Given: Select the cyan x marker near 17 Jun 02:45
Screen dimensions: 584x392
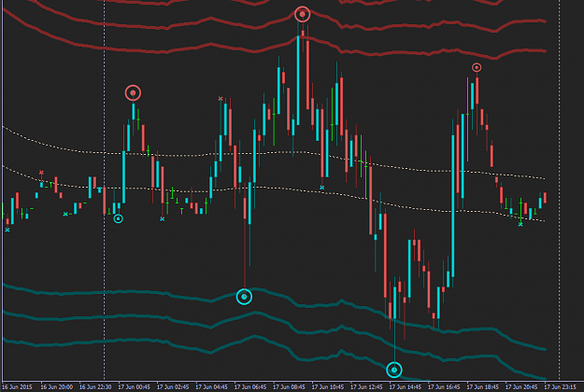Looking at the screenshot, I should [162, 219].
